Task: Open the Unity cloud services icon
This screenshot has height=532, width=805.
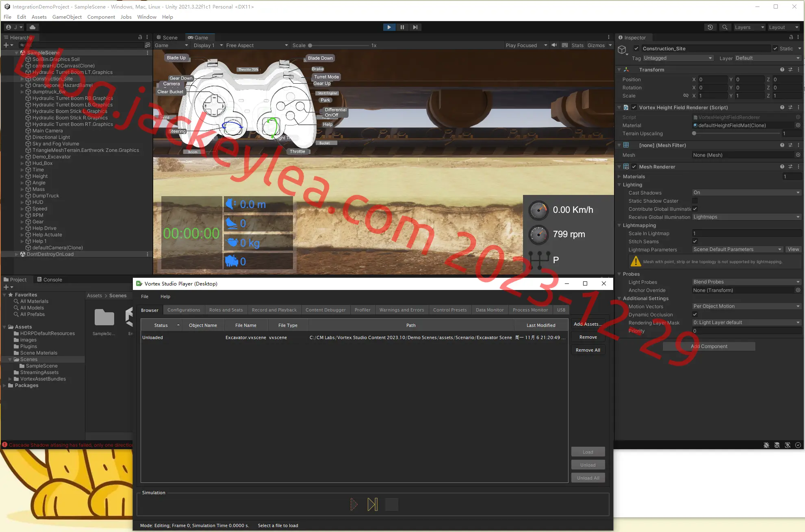Action: [33, 27]
